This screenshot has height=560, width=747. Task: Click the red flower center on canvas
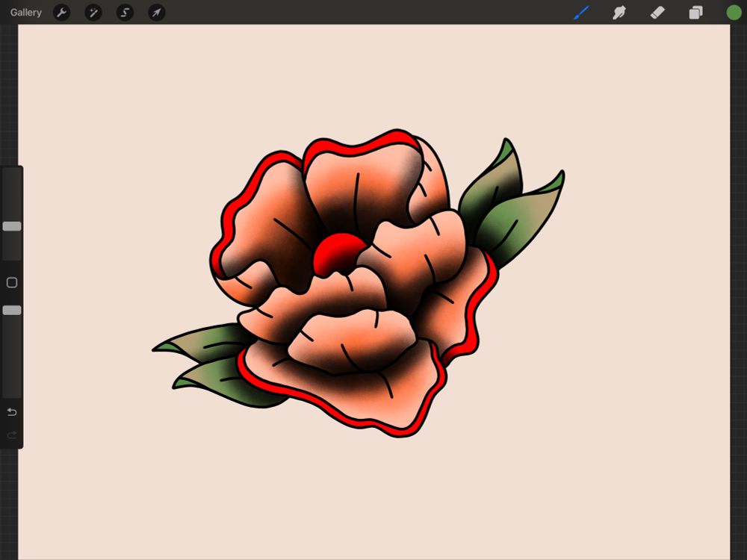[338, 253]
